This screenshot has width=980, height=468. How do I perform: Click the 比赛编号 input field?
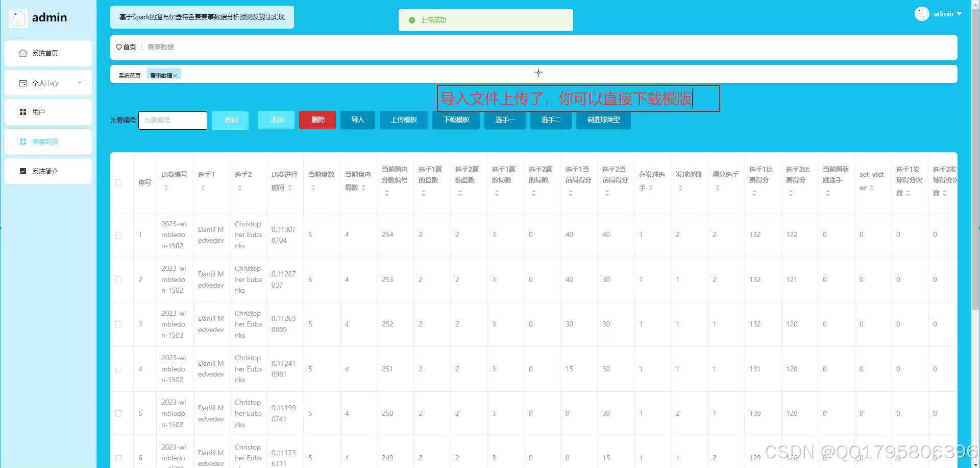click(173, 120)
